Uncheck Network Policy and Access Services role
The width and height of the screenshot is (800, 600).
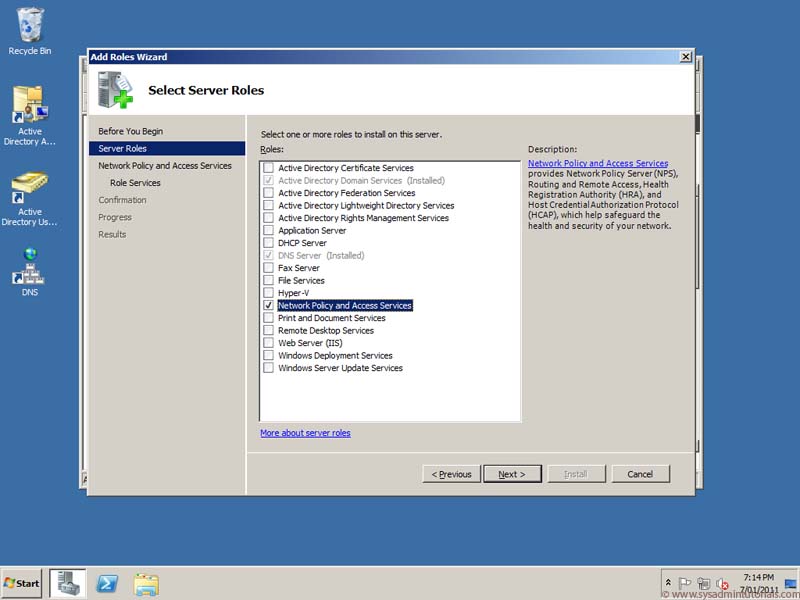tap(268, 306)
